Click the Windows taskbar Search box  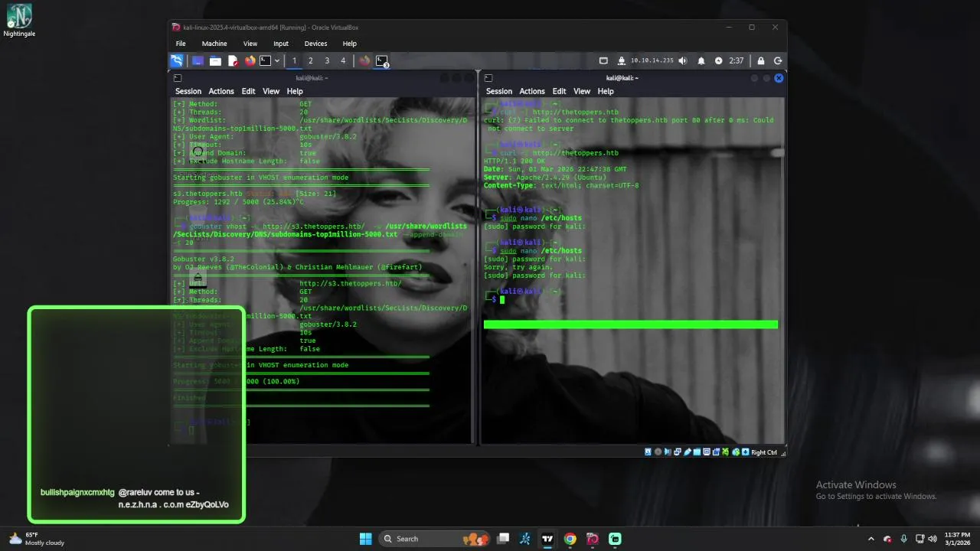pyautogui.click(x=433, y=539)
